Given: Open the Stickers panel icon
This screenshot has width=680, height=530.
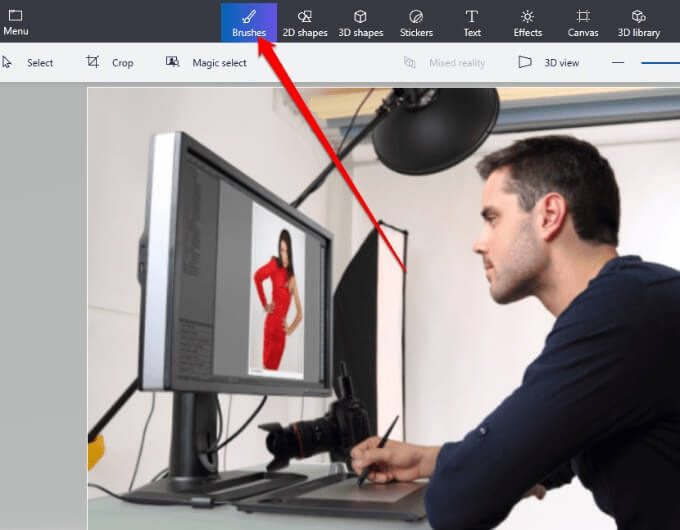Looking at the screenshot, I should tap(416, 16).
